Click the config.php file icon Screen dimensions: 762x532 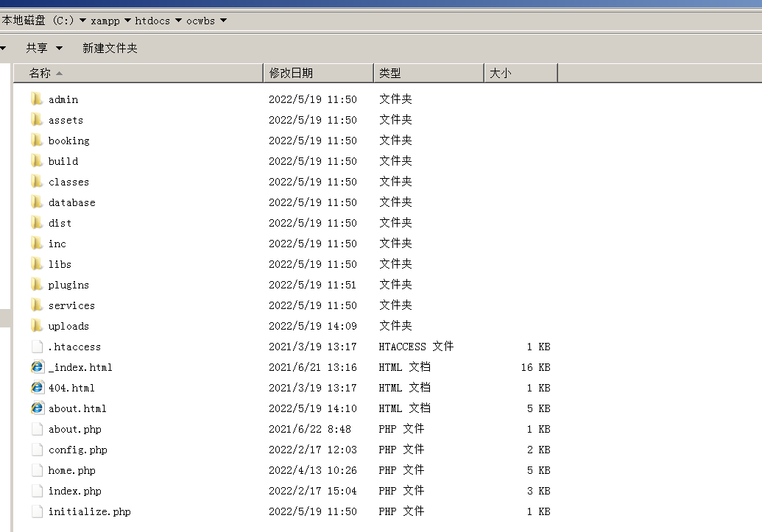pos(37,450)
